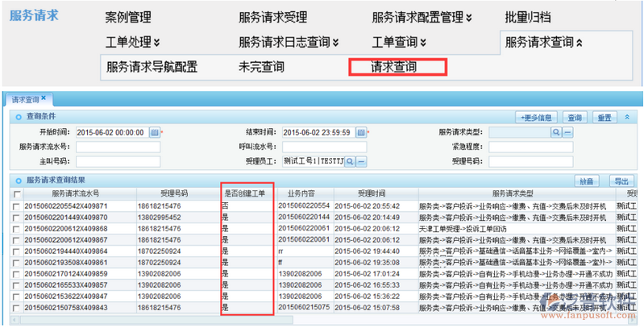Select cell 2015-06-02 20:55:42
The image size is (644, 328).
[368, 206]
